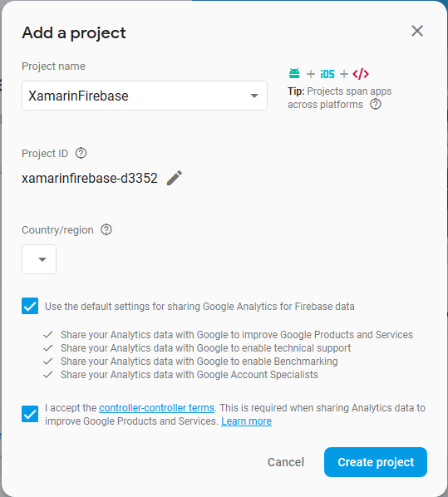Click the xamarinfirebase-d3352 project ID text
The image size is (448, 497).
(x=90, y=178)
